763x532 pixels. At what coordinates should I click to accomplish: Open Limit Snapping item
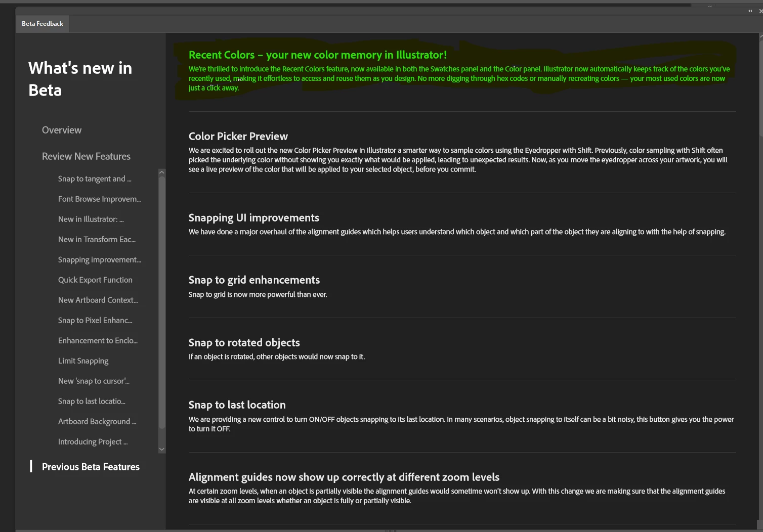pos(83,361)
